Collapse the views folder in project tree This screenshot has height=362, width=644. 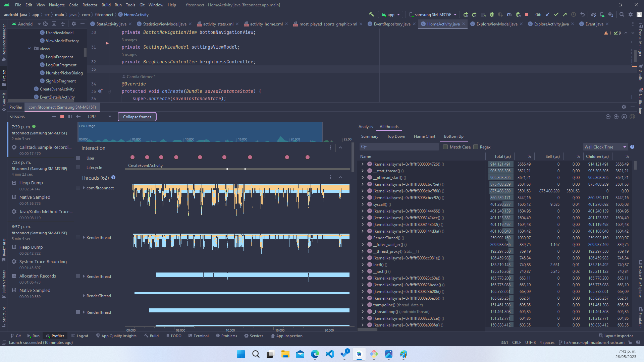coord(30,49)
